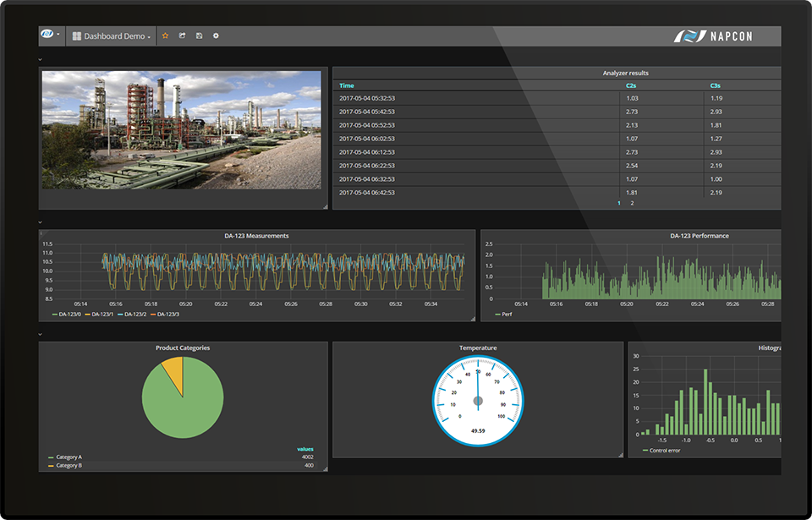812x520 pixels.
Task: Click the share dashboard icon
Action: (182, 36)
